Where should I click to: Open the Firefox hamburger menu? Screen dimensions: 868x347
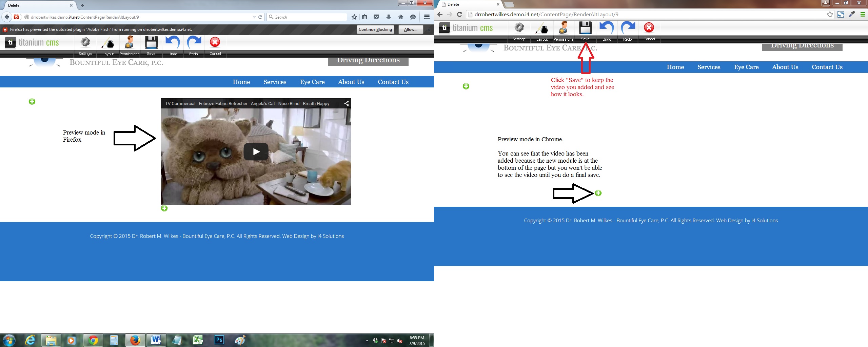(427, 17)
